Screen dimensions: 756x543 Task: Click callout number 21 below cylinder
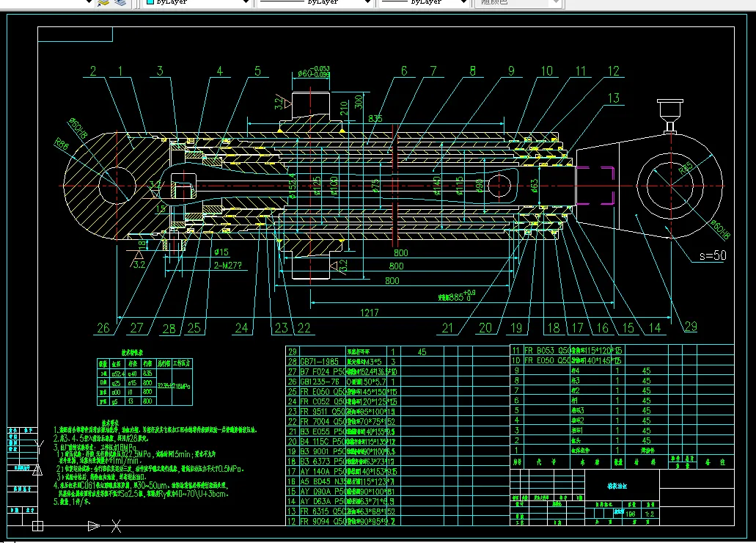pos(447,328)
